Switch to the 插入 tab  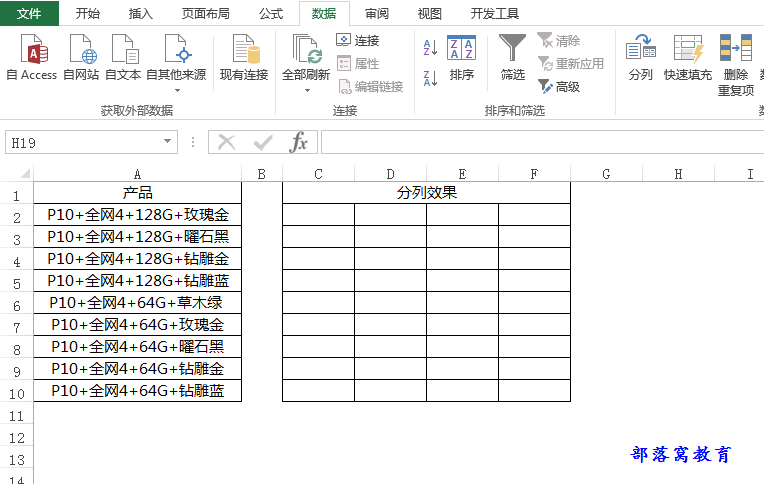(x=141, y=14)
